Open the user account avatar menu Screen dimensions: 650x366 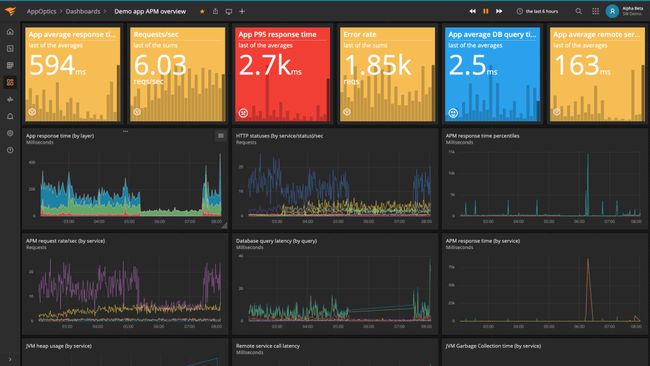(612, 11)
